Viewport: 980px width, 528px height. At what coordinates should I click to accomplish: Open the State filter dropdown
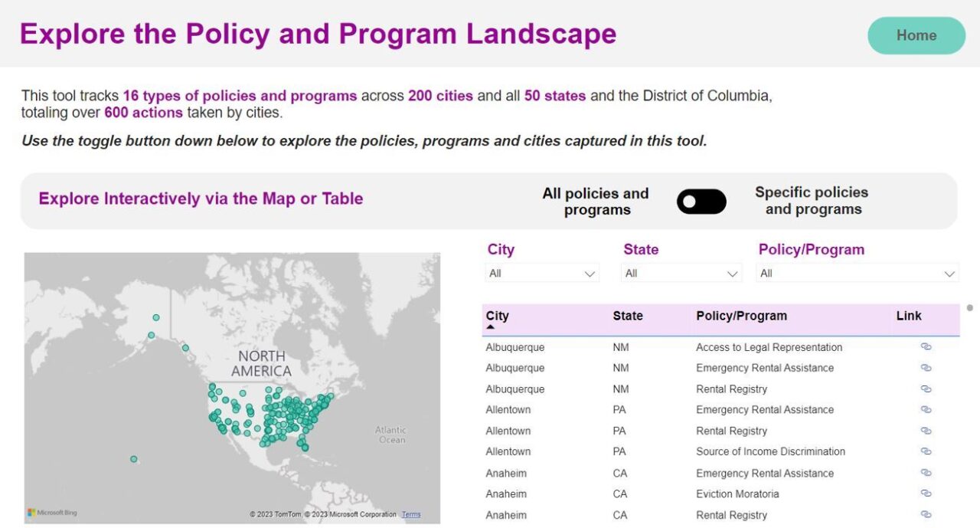[681, 274]
